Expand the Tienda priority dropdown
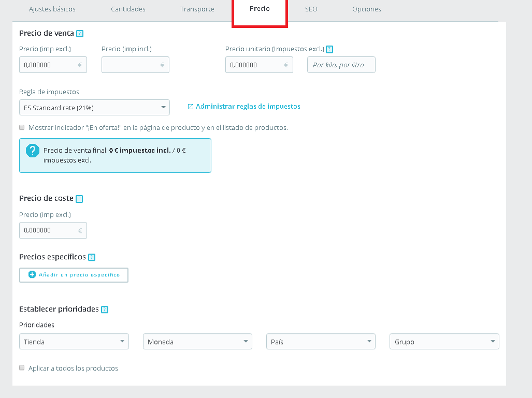 tap(74, 342)
